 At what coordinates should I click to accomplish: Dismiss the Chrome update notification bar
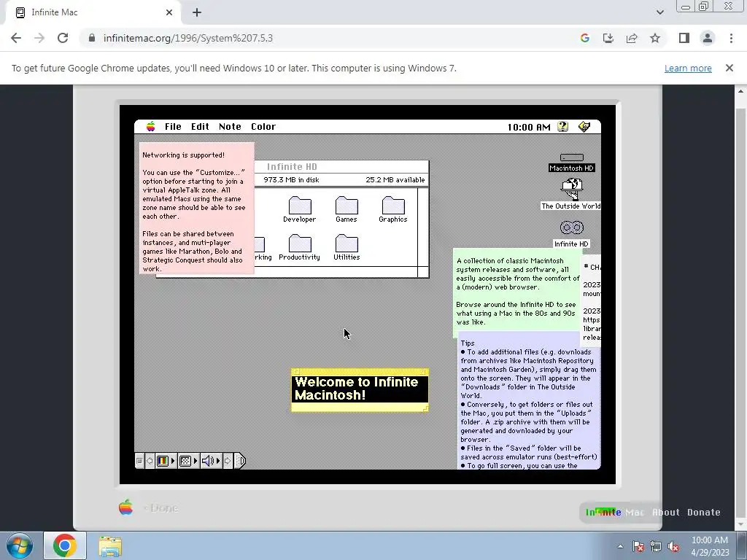point(729,68)
